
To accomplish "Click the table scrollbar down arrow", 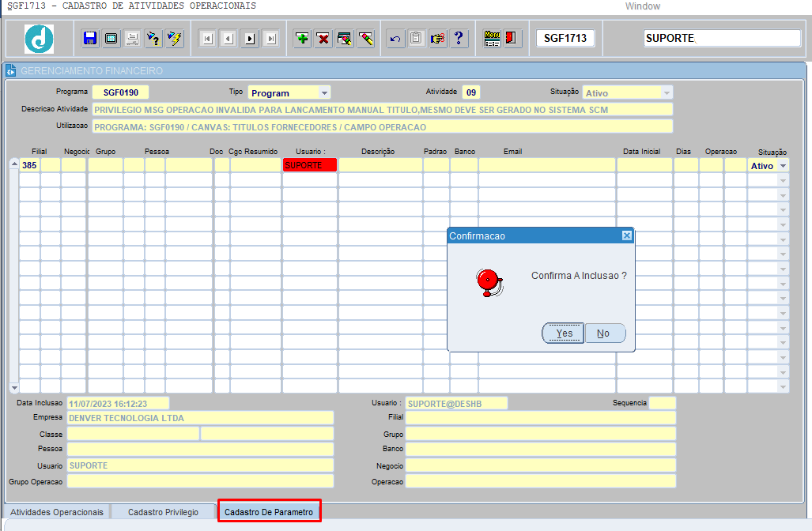I will pyautogui.click(x=14, y=388).
